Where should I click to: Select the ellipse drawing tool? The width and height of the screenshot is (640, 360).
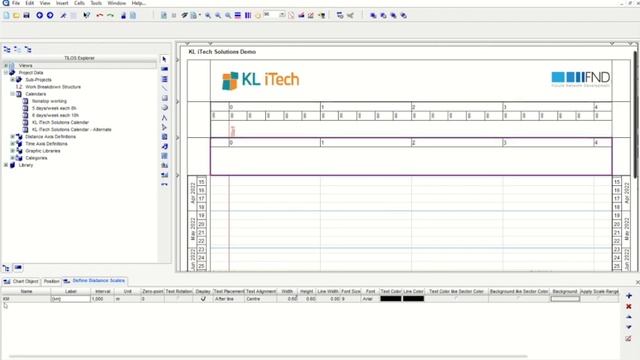click(x=164, y=107)
